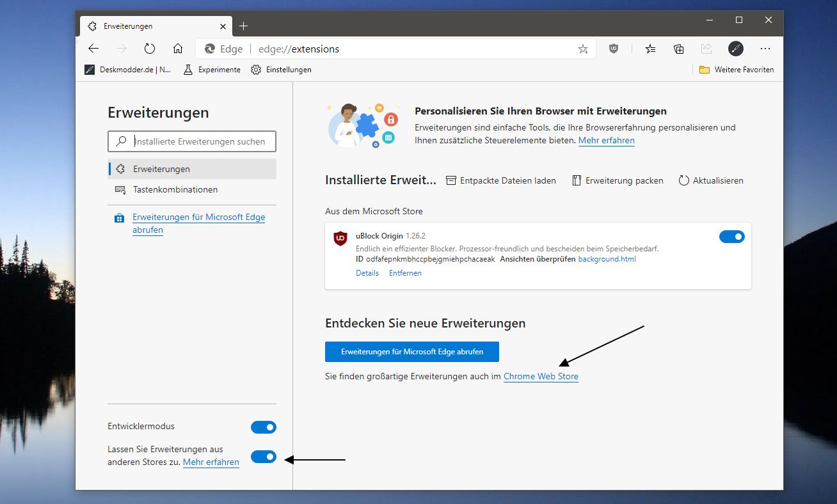Open the home page via house icon
Viewport: 837px width, 504px height.
pyautogui.click(x=179, y=49)
